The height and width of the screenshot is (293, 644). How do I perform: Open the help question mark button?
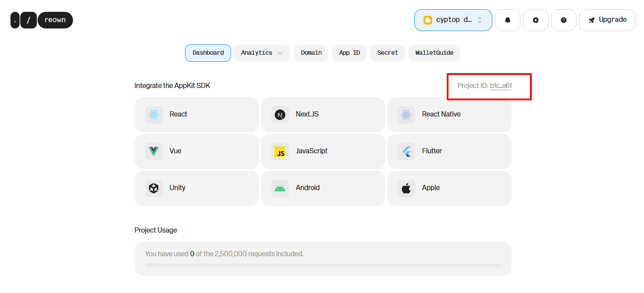click(x=564, y=20)
